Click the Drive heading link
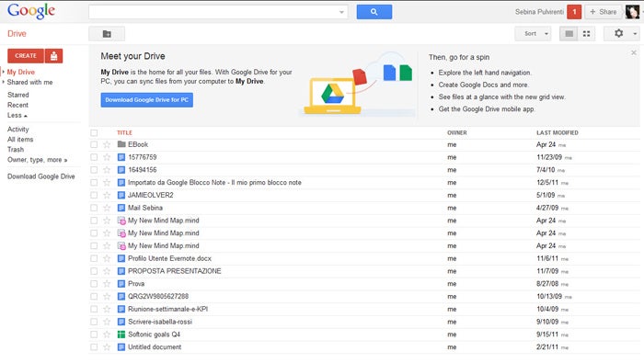 [17, 34]
